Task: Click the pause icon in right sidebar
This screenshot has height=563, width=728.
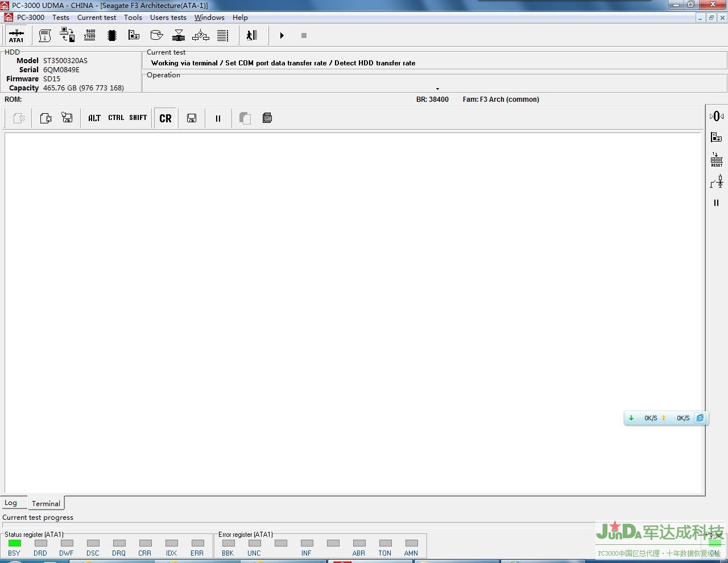Action: 716,202
